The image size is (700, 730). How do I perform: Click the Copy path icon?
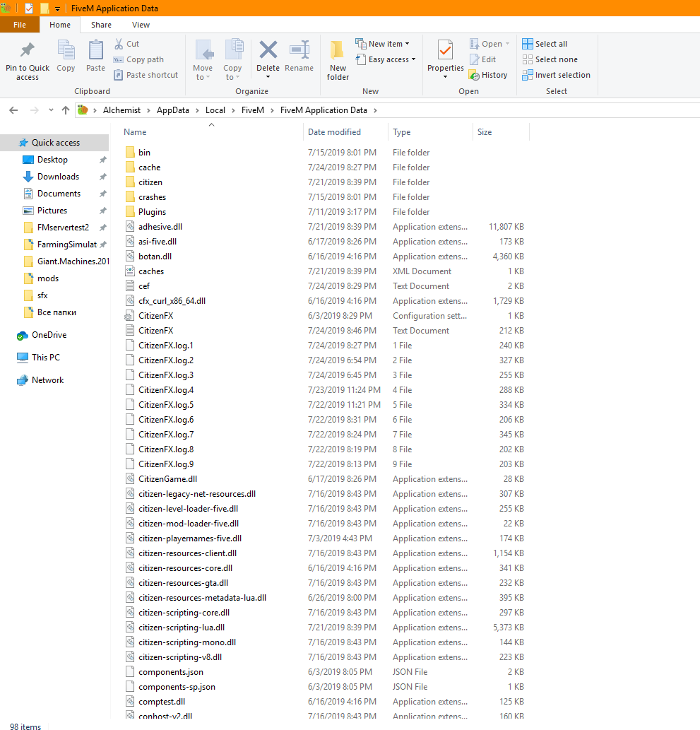pos(118,59)
